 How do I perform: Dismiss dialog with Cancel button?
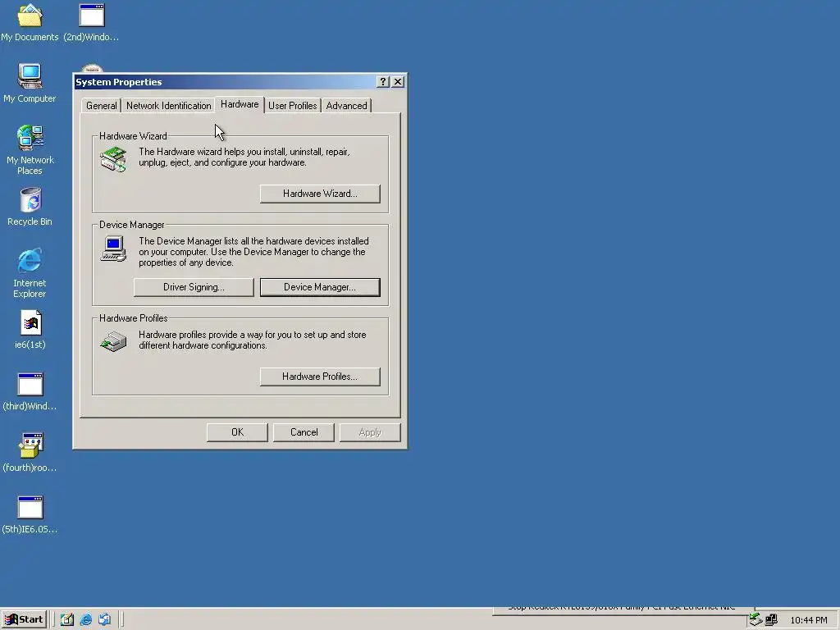coord(304,432)
